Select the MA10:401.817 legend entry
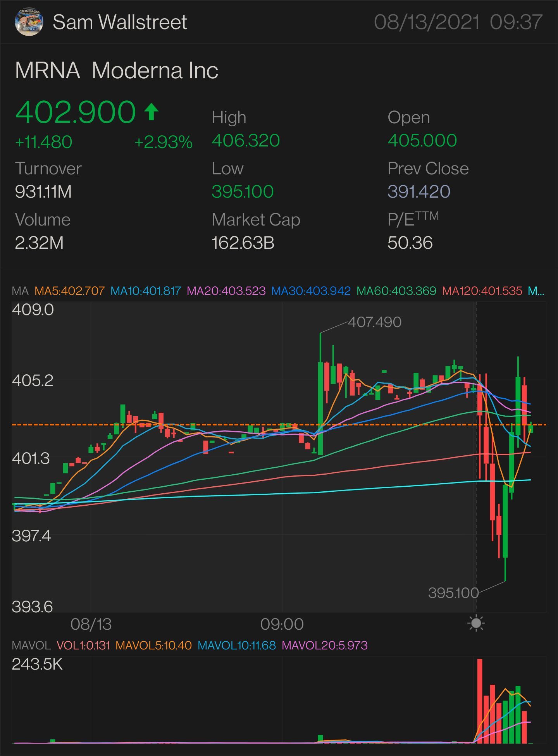 [x=146, y=291]
